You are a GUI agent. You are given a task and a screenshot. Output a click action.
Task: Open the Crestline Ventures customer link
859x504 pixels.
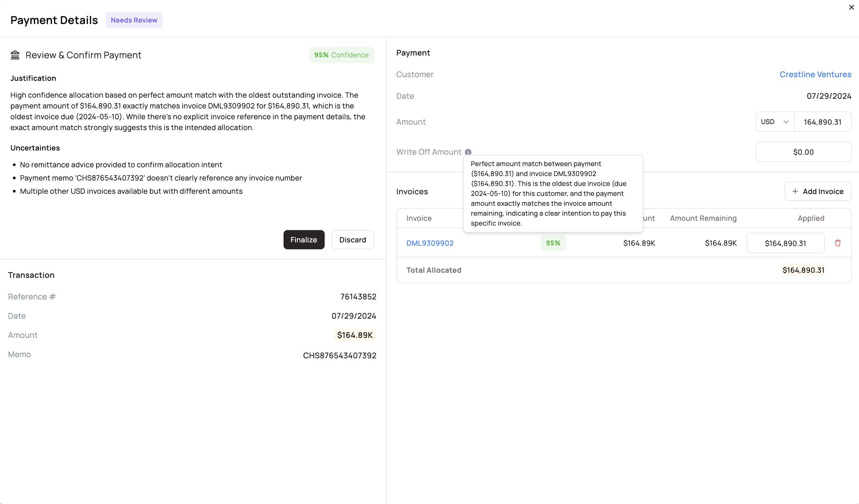(815, 74)
